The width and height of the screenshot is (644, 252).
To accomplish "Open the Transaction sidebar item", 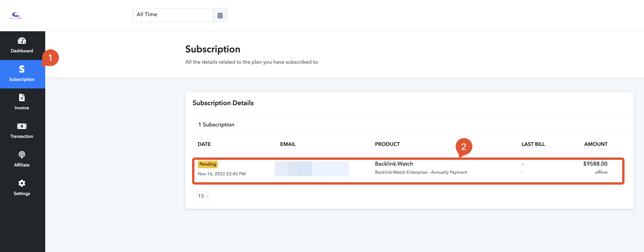I will click(22, 131).
